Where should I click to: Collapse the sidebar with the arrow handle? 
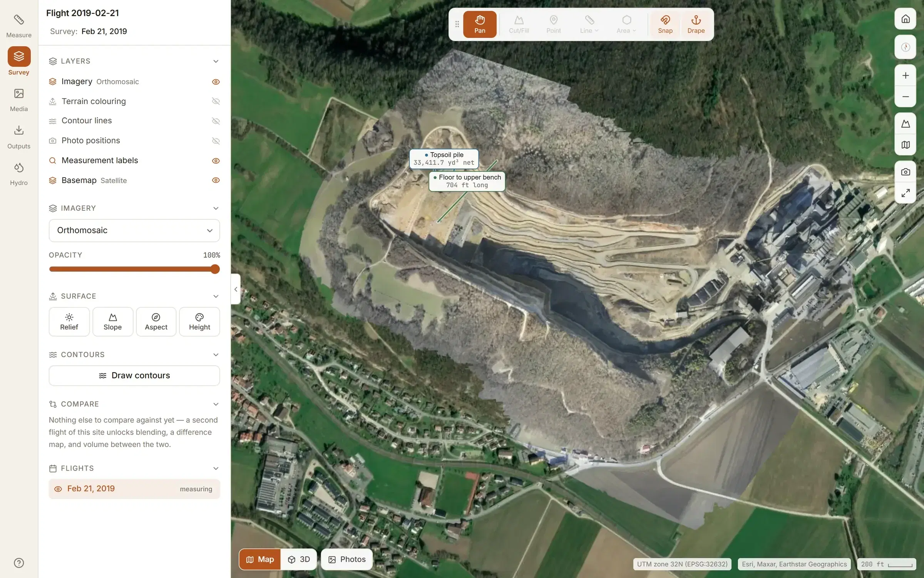[x=236, y=289]
